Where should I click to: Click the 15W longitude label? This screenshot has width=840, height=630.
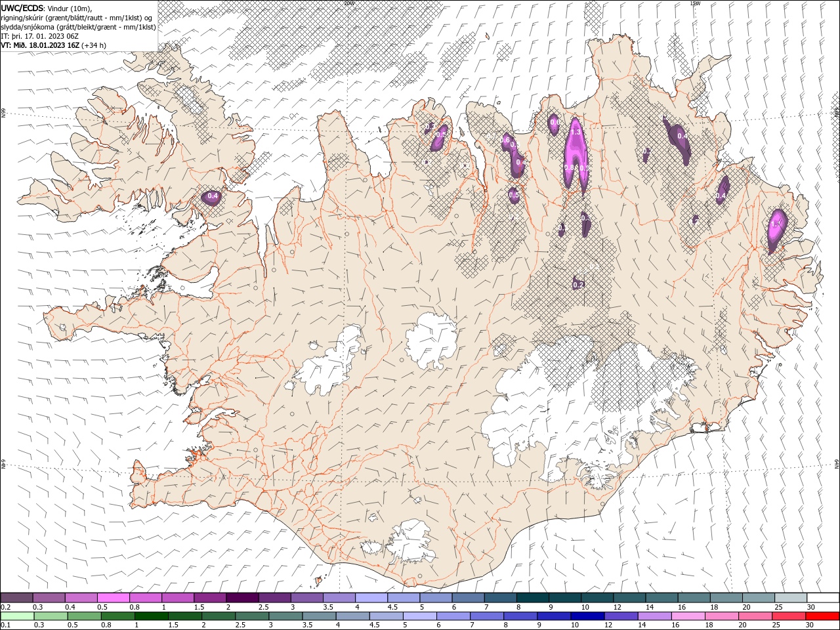pyautogui.click(x=695, y=3)
